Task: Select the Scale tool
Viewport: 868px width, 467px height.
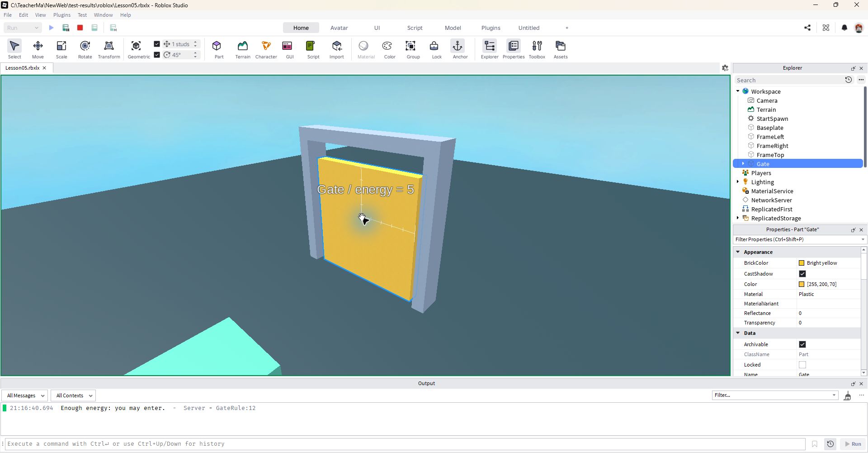Action: [61, 49]
